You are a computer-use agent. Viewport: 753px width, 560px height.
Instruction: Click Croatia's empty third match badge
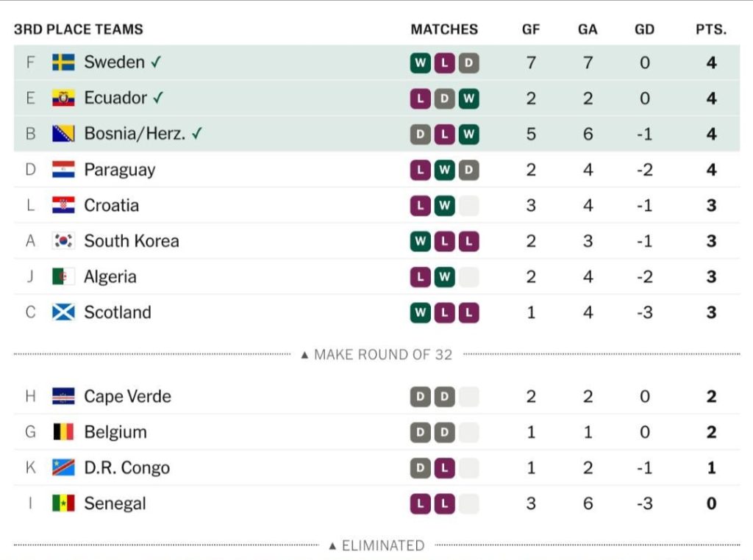point(469,205)
